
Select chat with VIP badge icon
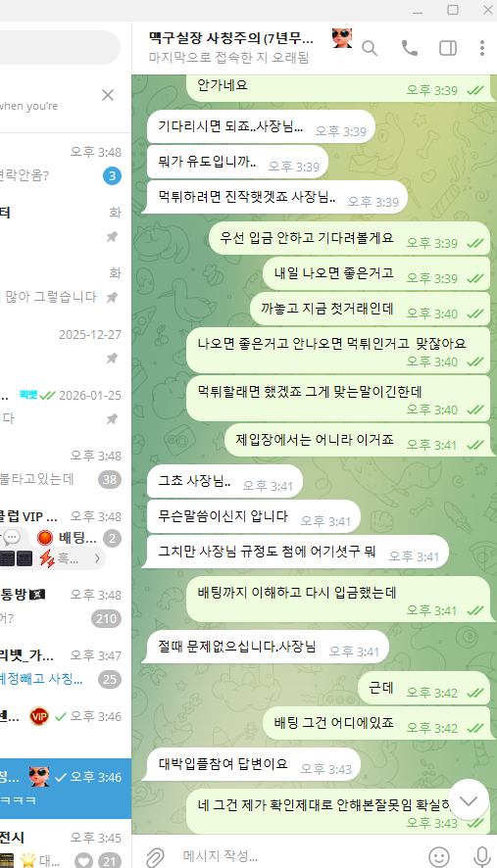(66, 727)
